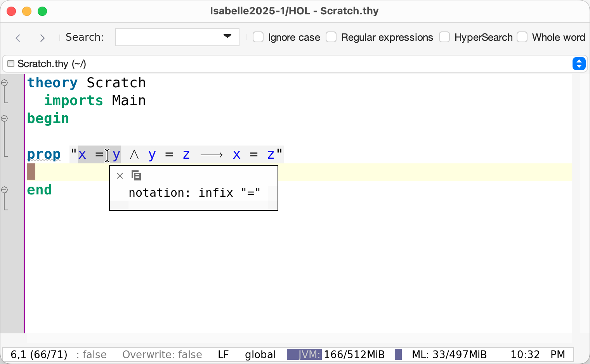The height and width of the screenshot is (364, 590).
Task: Click the prop keyword in the editor
Action: 44,154
